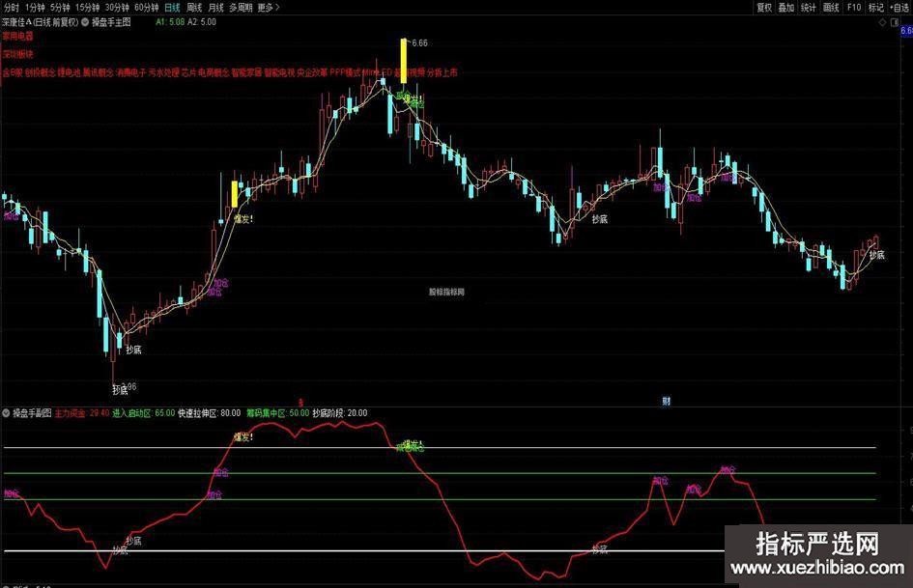Click the 抄底 signal at the chart low

(x=120, y=390)
